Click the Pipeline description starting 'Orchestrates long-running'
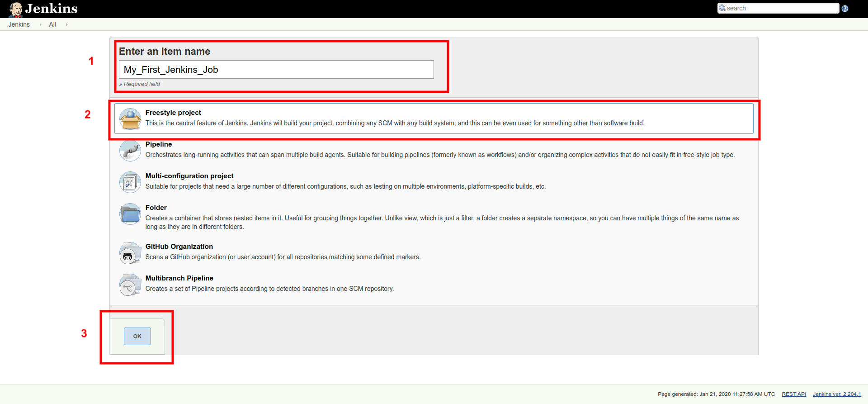Image resolution: width=868 pixels, height=404 pixels. point(440,155)
